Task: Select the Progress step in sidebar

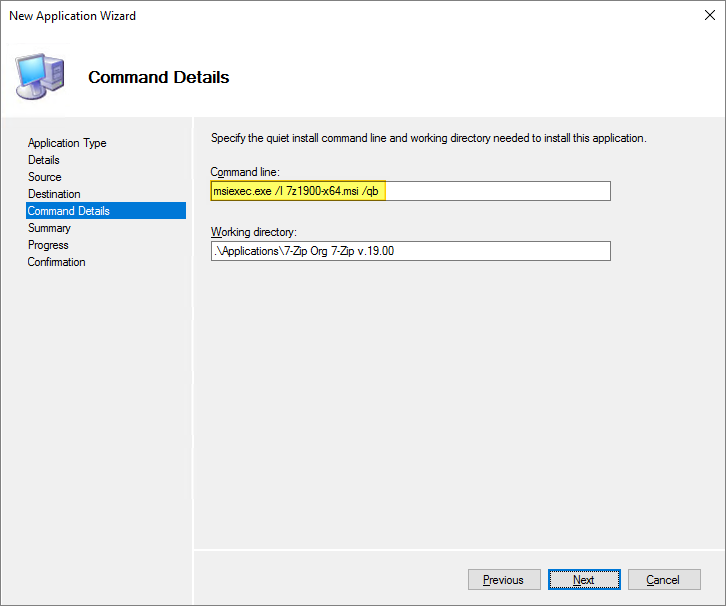Action: pos(48,245)
